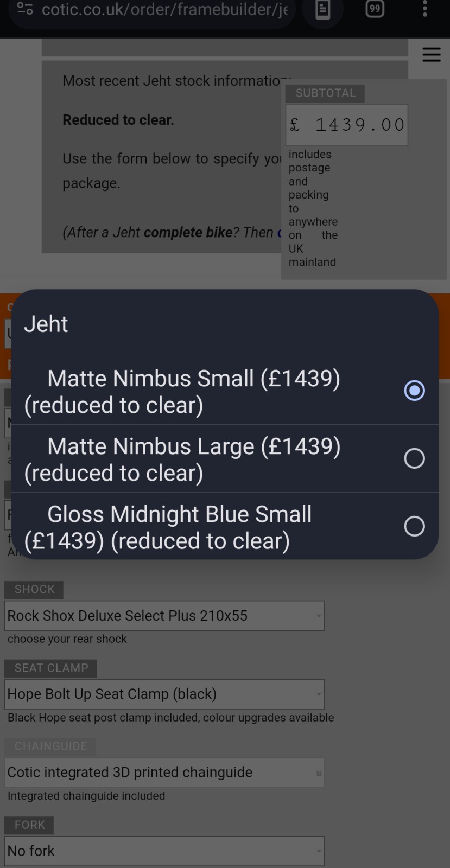Select Gloss Midnight Blue Small radio button
Screen dimensions: 450x868
tap(414, 526)
